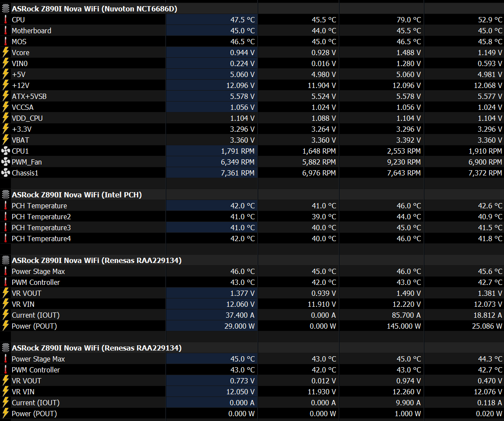
Task: Click the 145.000 W maximum power value
Action: pyautogui.click(x=404, y=326)
